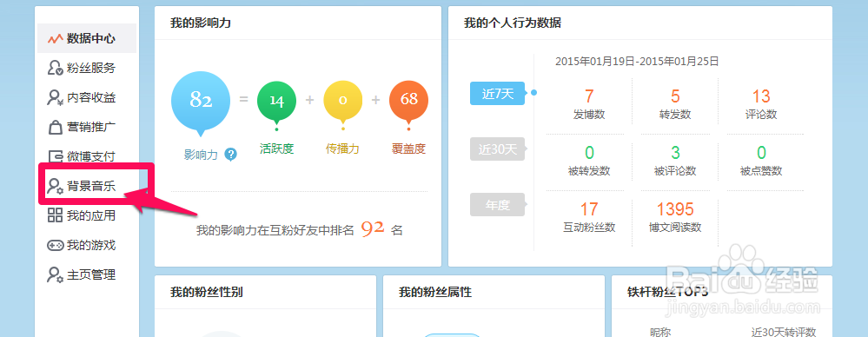868x337 pixels.
Task: Click the 近30天转评数 column header
Action: pos(784,332)
